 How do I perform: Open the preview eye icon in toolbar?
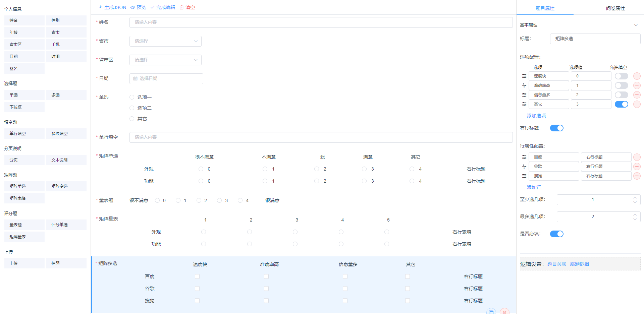132,7
